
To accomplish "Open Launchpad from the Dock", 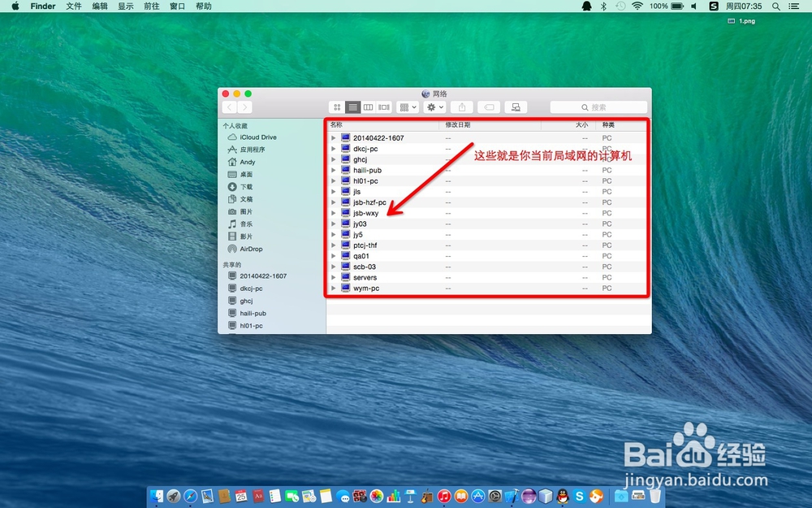I will pyautogui.click(x=174, y=496).
